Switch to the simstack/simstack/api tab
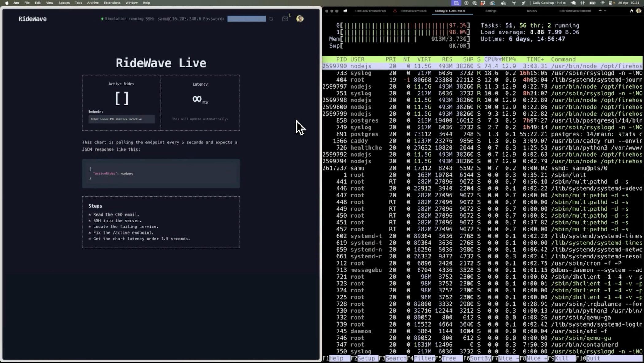Image resolution: width=644 pixels, height=363 pixels. (x=370, y=11)
